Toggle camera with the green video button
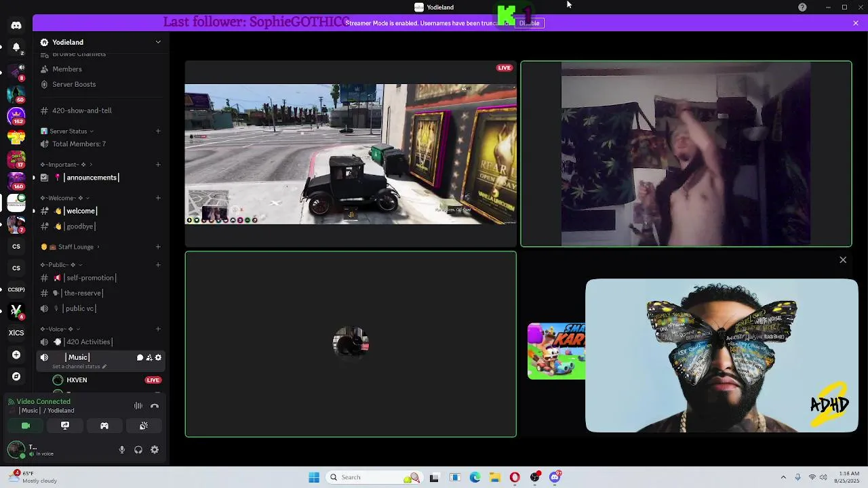 (x=26, y=426)
